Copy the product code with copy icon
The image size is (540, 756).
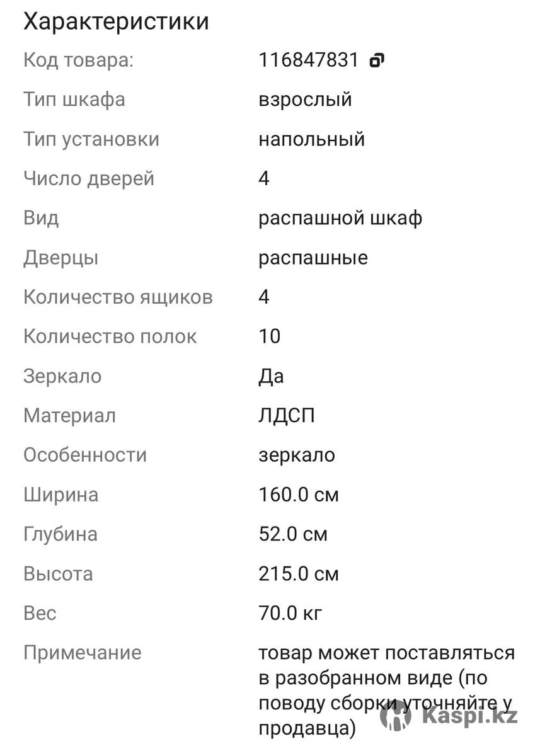point(377,60)
